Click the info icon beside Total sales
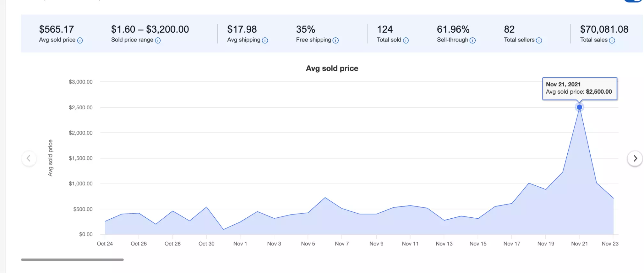This screenshot has width=644, height=273. click(x=612, y=40)
